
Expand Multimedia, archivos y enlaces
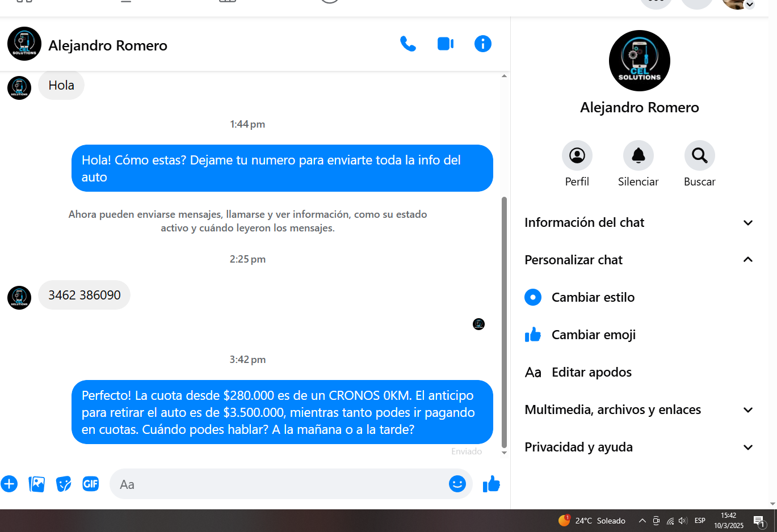click(x=639, y=409)
